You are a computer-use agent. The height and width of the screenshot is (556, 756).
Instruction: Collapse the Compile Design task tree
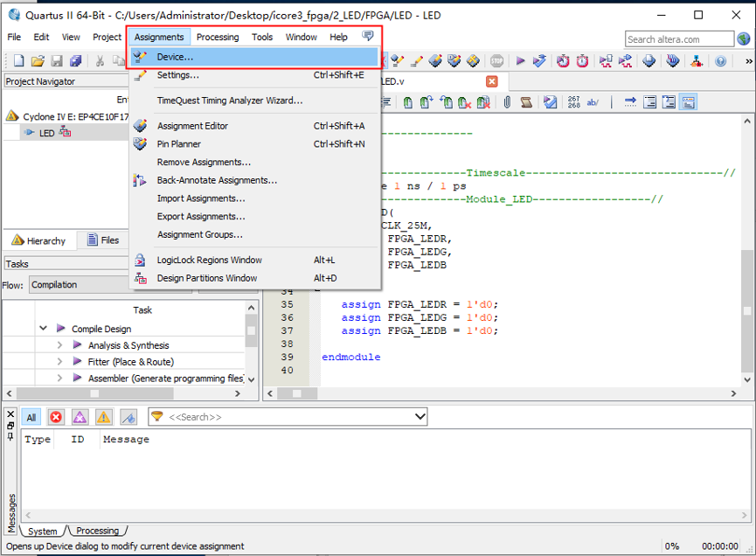point(43,329)
